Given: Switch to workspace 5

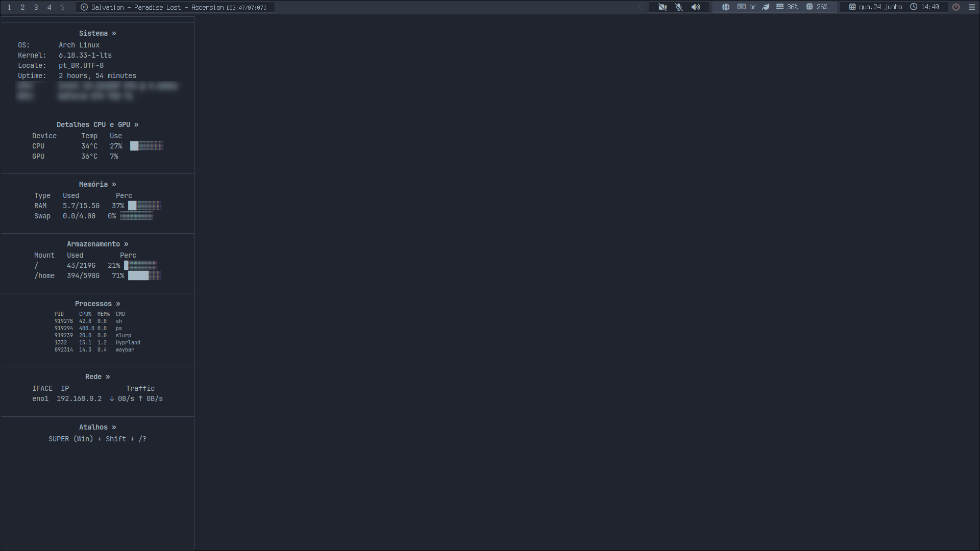Looking at the screenshot, I should pos(62,7).
